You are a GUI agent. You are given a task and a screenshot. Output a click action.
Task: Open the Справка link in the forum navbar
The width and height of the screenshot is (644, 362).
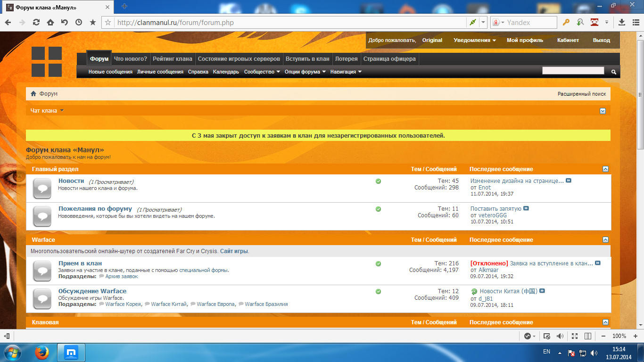[198, 72]
